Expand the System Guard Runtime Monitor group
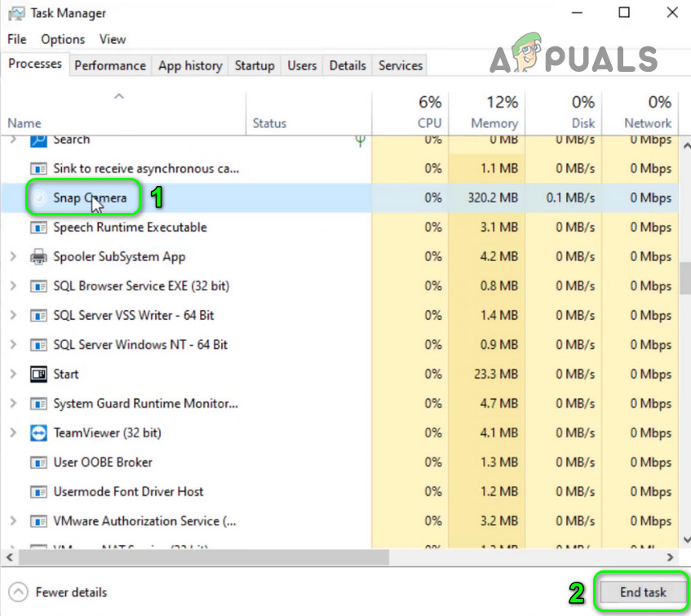This screenshot has height=616, width=691. tap(13, 404)
